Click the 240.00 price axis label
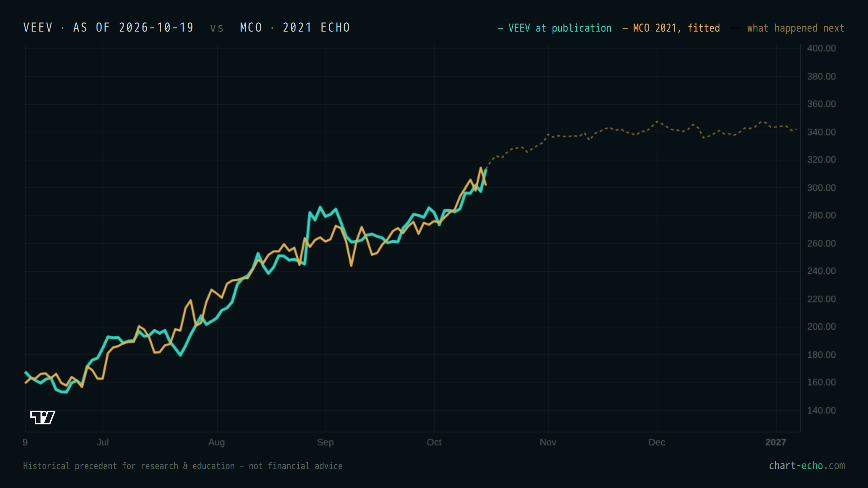 (821, 271)
